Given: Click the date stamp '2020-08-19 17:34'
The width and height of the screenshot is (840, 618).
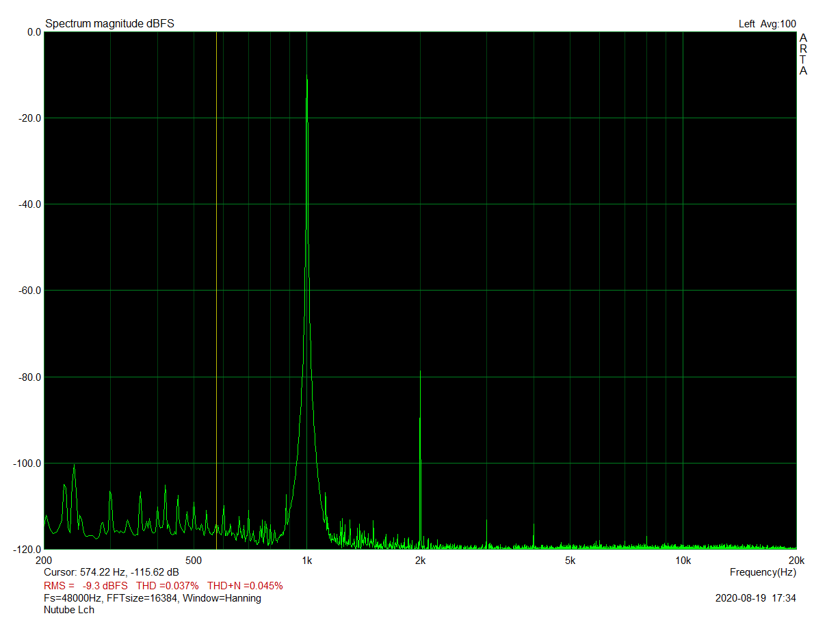Looking at the screenshot, I should [756, 598].
